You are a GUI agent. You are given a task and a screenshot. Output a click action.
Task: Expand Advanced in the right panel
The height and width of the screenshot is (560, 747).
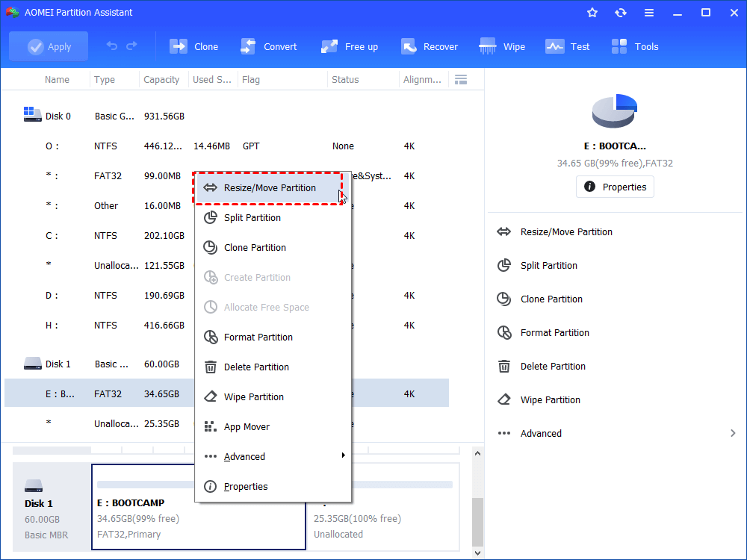(x=540, y=433)
